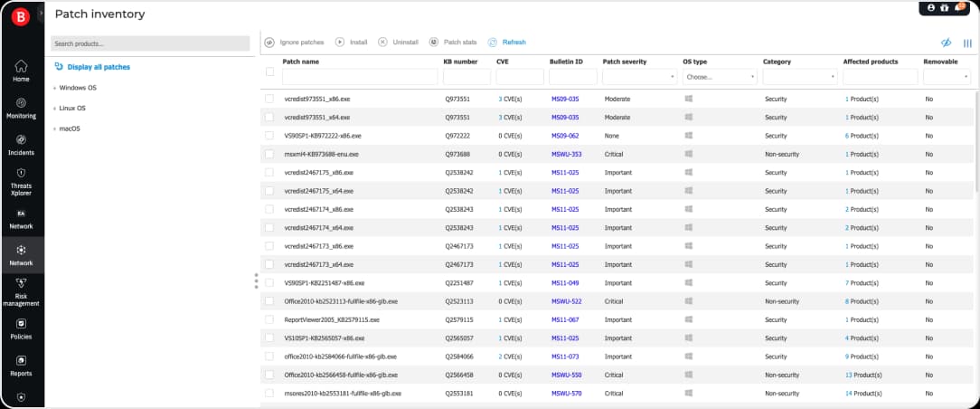Sort by the Patch name column header
This screenshot has height=409, width=980.
(301, 62)
